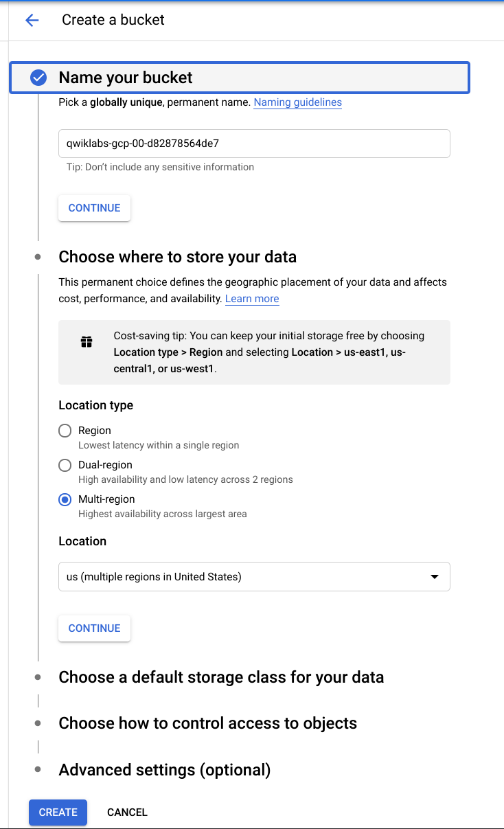Select the Multi-region radio button
The height and width of the screenshot is (829, 504).
click(x=65, y=499)
